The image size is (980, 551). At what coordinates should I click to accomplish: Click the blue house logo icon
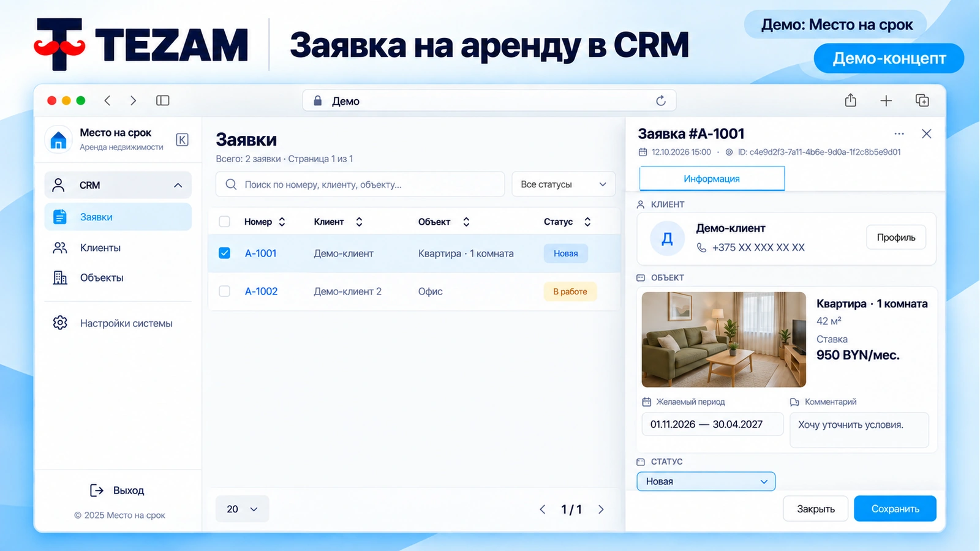pyautogui.click(x=58, y=140)
